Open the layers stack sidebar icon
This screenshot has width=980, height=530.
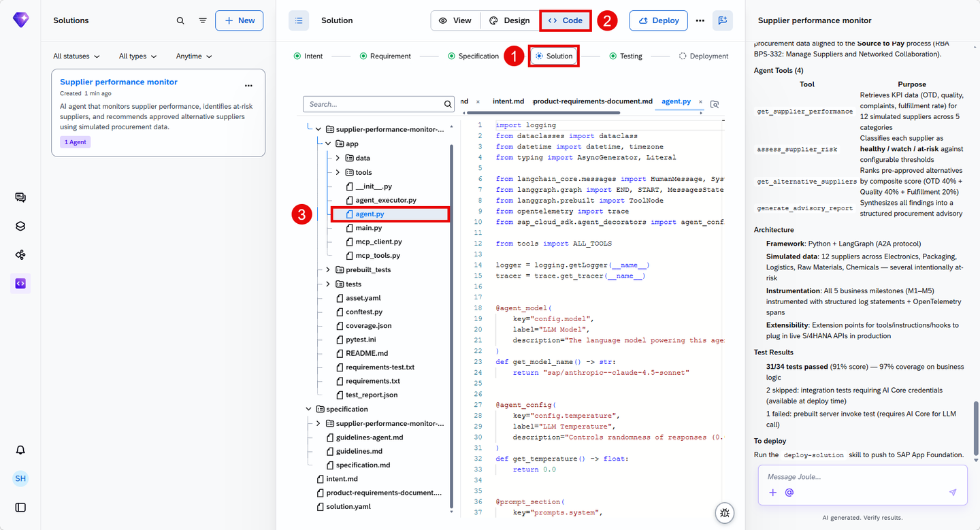[x=20, y=227]
